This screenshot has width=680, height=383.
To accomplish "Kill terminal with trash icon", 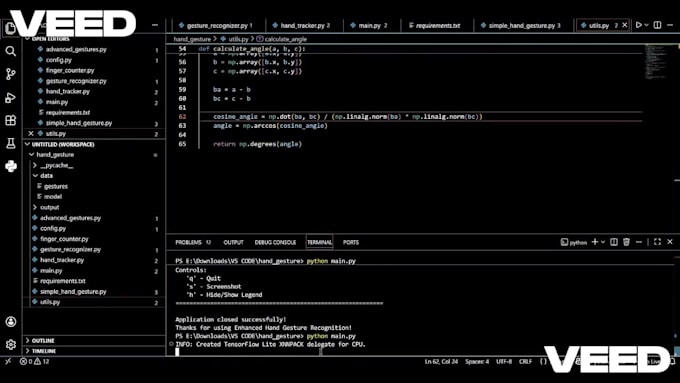I will click(626, 242).
